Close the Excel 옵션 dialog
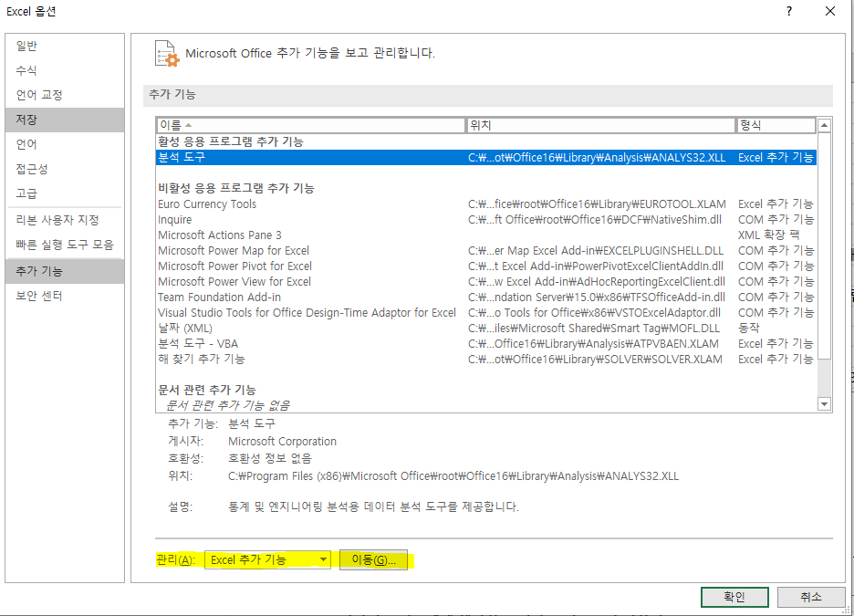The image size is (854, 616). pyautogui.click(x=830, y=12)
